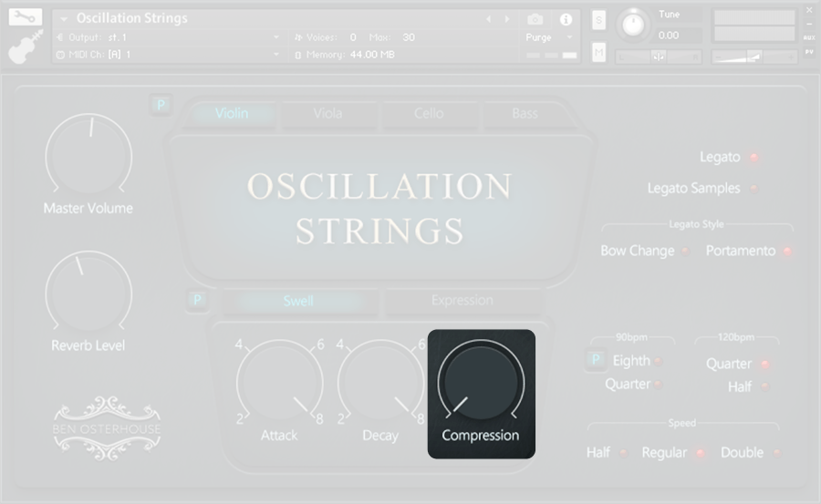Screen dimensions: 821x504
Task: Switch to the Cello tab
Action: 429,114
